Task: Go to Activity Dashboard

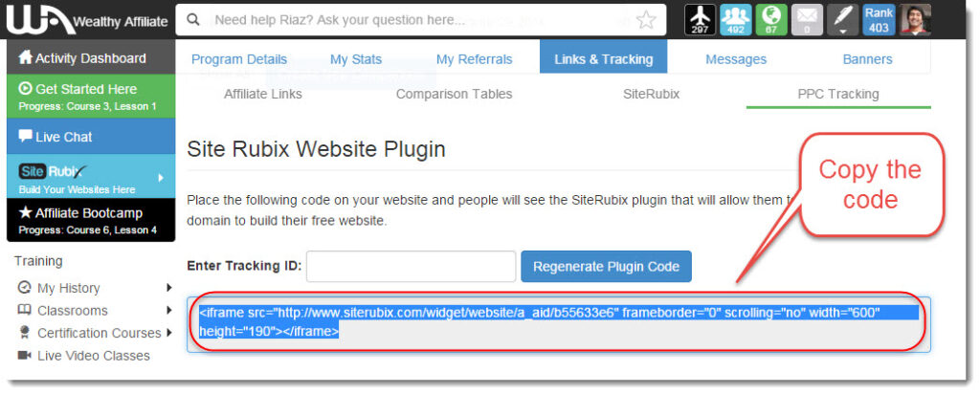Action: (x=91, y=58)
